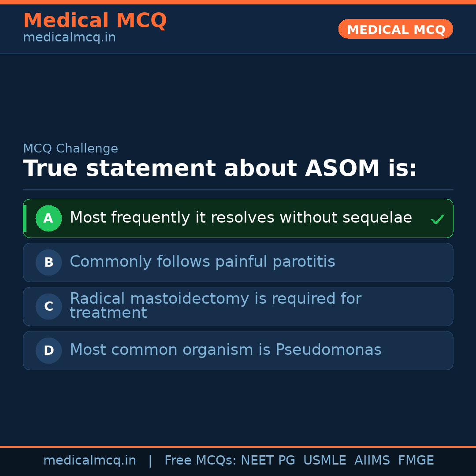Choose answer 'Commonly follows painful parotitis'
Image resolution: width=476 pixels, height=476 pixels.
pyautogui.click(x=202, y=262)
